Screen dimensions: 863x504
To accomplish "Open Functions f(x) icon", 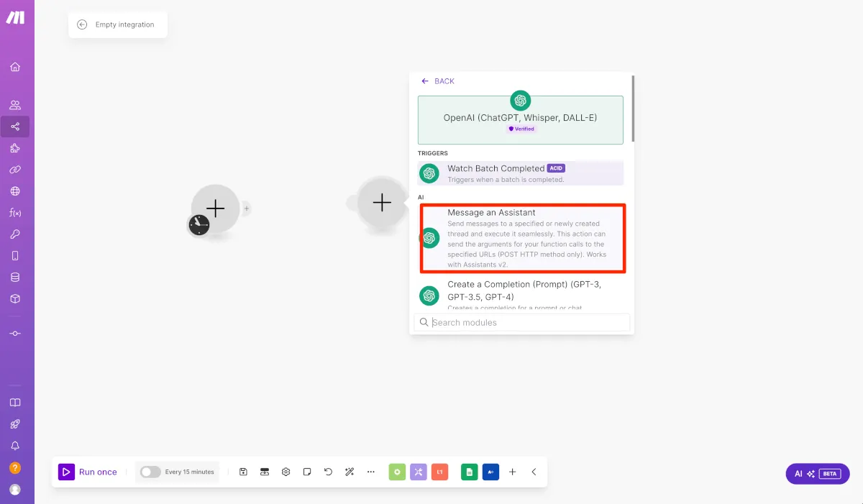I will click(x=15, y=213).
